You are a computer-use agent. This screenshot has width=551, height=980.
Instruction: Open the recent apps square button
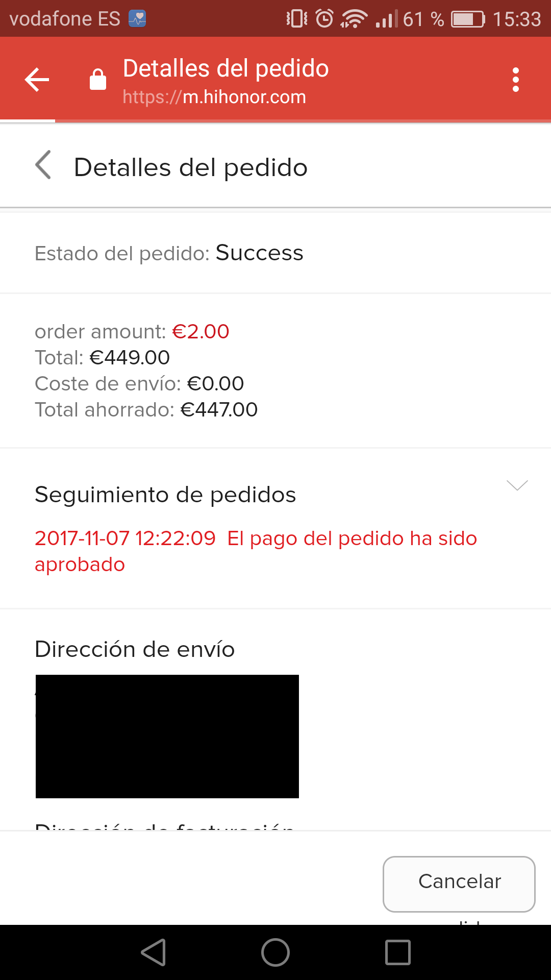click(x=398, y=952)
